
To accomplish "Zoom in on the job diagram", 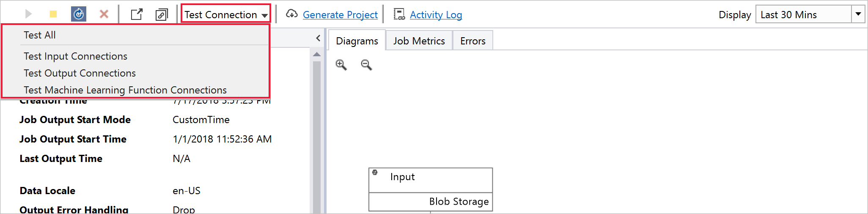I will coord(341,65).
